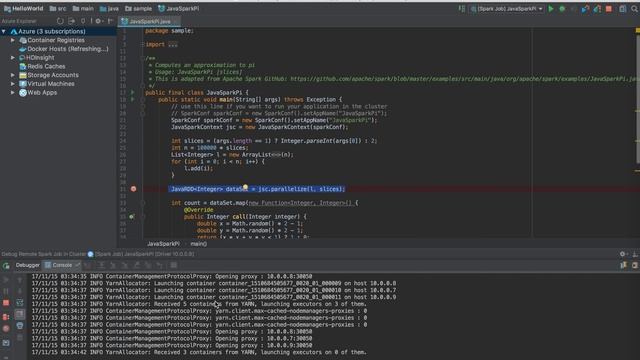640x360 pixels.
Task: Expand the Container Registries node
Action: (13, 40)
